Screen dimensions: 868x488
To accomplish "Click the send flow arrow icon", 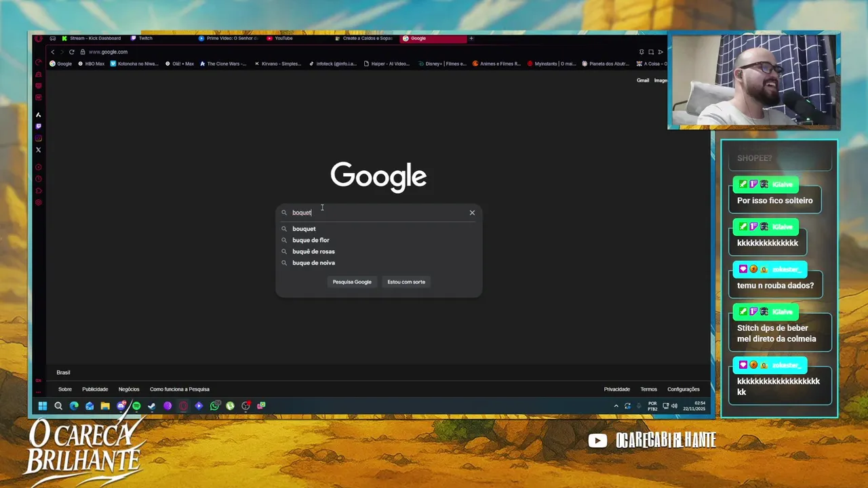I will (x=660, y=52).
